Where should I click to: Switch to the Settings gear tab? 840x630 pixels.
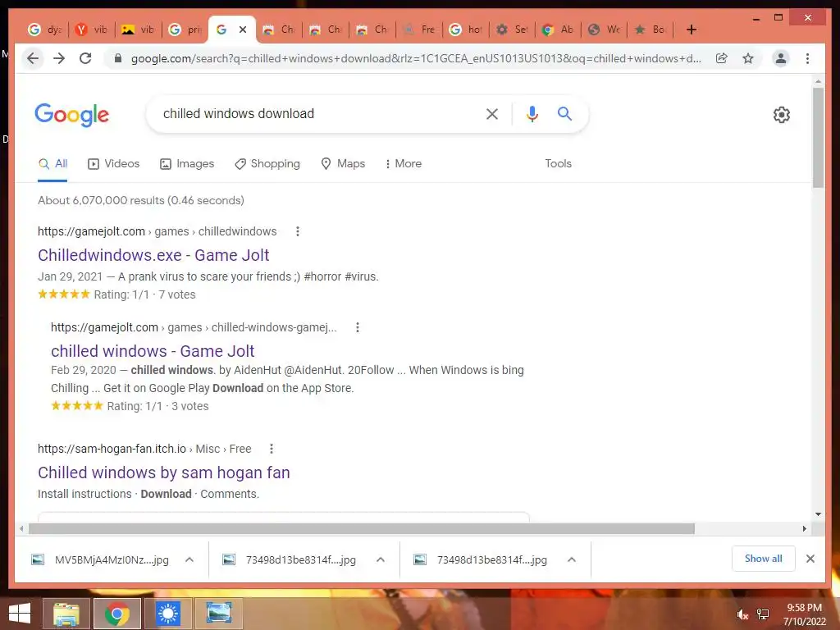pyautogui.click(x=513, y=30)
